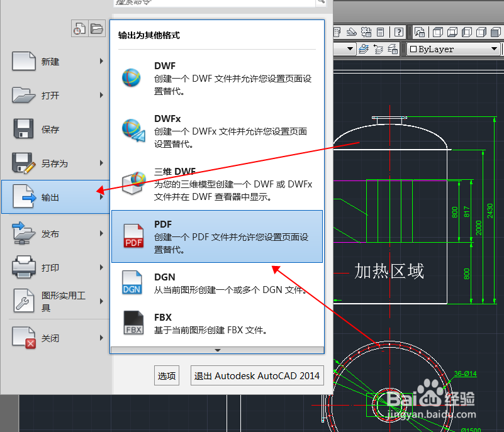The image size is (504, 432).
Task: Open the layer list dropdown arrow
Action: [x=350, y=49]
